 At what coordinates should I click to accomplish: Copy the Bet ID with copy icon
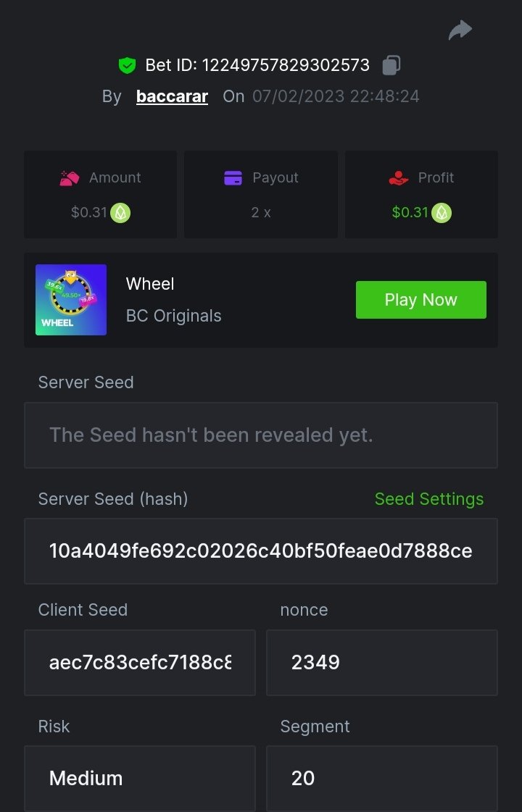(x=391, y=65)
